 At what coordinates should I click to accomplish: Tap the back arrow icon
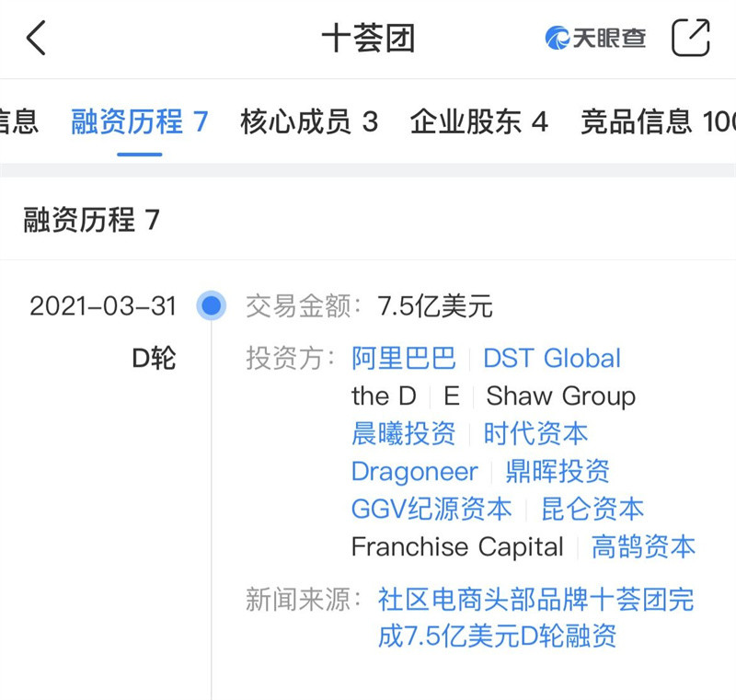(x=36, y=38)
